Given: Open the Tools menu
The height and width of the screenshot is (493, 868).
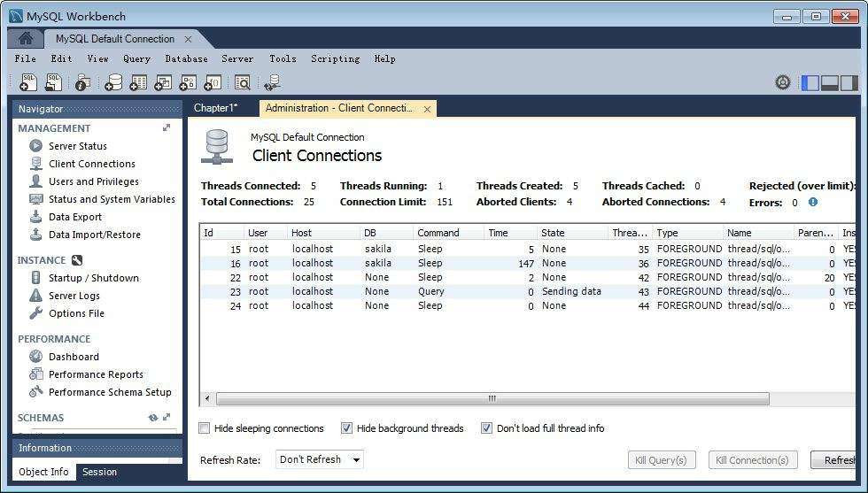Looking at the screenshot, I should click(x=283, y=58).
